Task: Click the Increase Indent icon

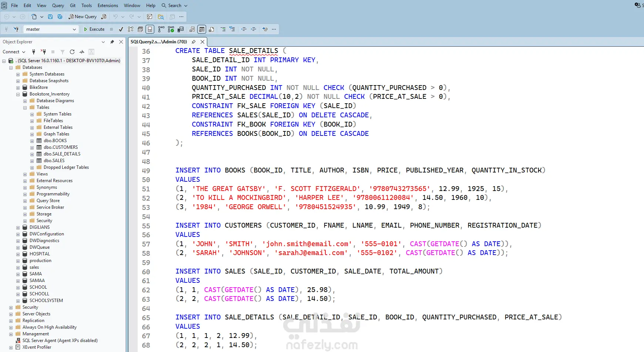Action: [x=254, y=29]
